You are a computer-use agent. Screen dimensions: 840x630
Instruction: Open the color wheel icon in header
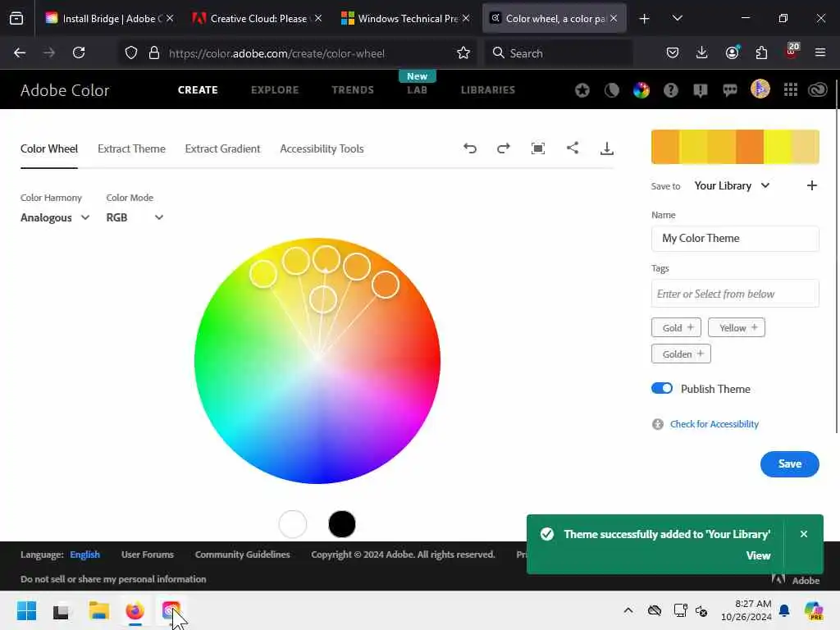(641, 90)
